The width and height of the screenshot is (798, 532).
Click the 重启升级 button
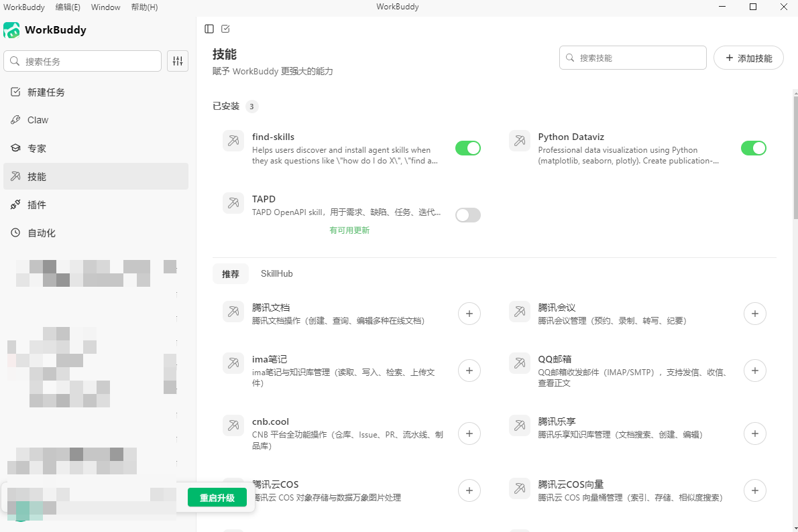[x=217, y=497]
